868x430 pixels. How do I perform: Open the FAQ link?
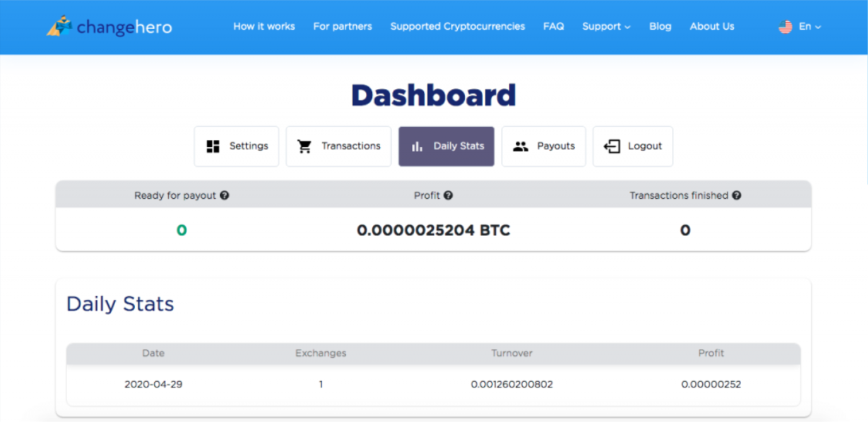pos(554,27)
